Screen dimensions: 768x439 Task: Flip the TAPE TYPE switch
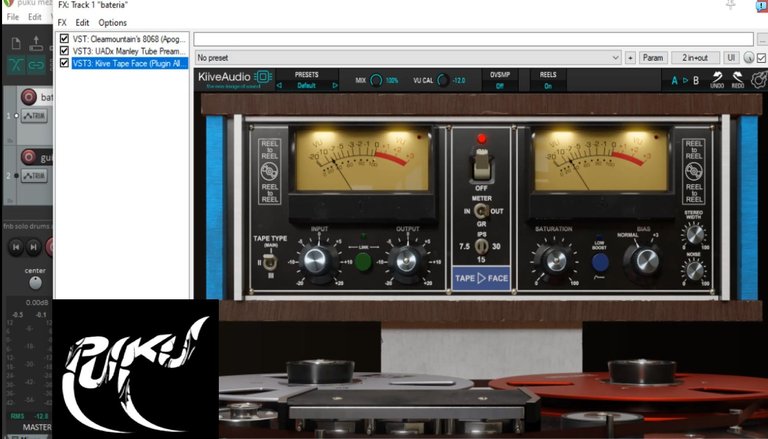point(269,262)
